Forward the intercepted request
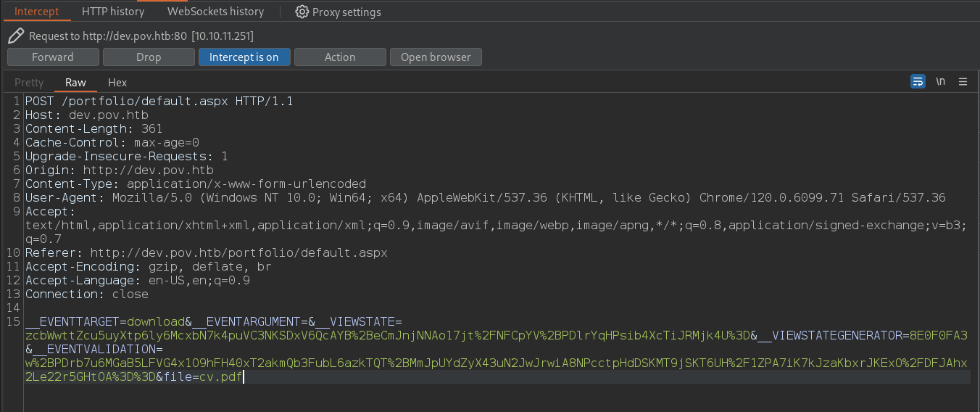The width and height of the screenshot is (980, 412). (x=53, y=57)
